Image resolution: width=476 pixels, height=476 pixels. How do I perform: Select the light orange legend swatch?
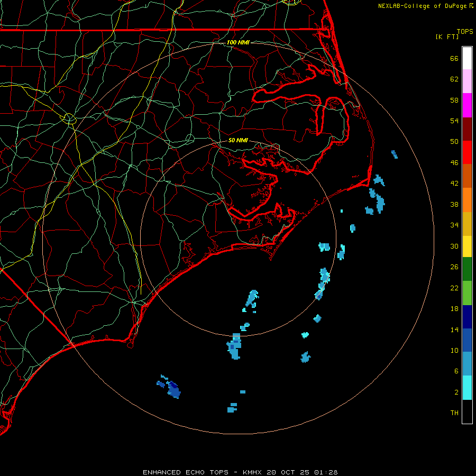tap(467, 200)
